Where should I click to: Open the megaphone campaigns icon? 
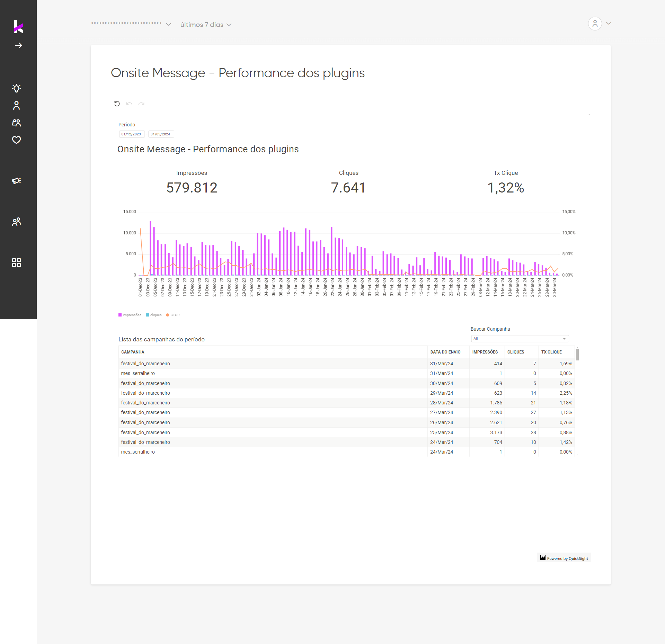click(16, 181)
